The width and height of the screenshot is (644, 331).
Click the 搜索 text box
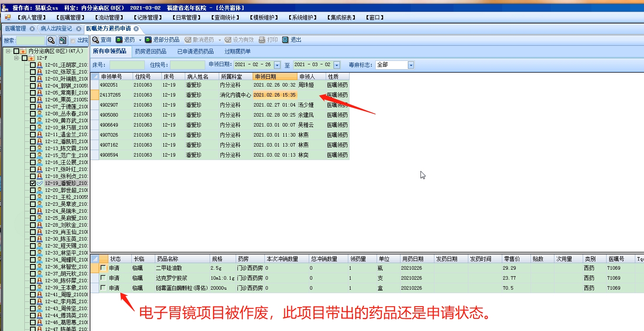pyautogui.click(x=30, y=40)
